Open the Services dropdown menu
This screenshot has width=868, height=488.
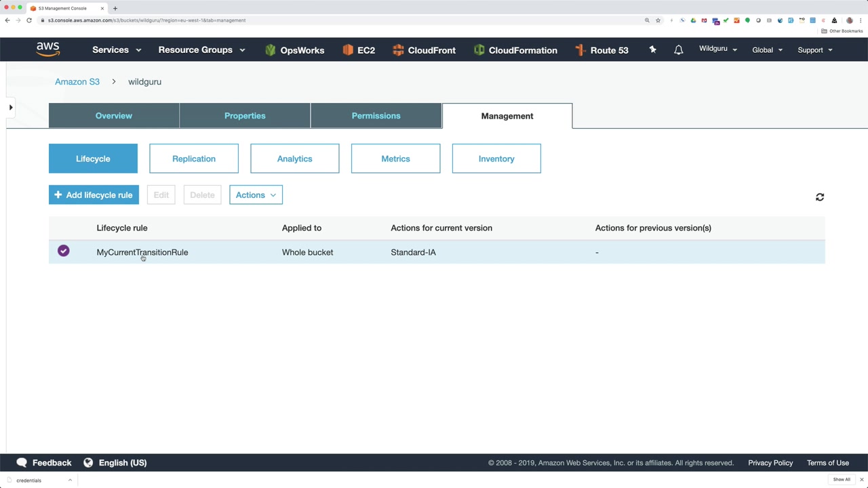pos(117,49)
